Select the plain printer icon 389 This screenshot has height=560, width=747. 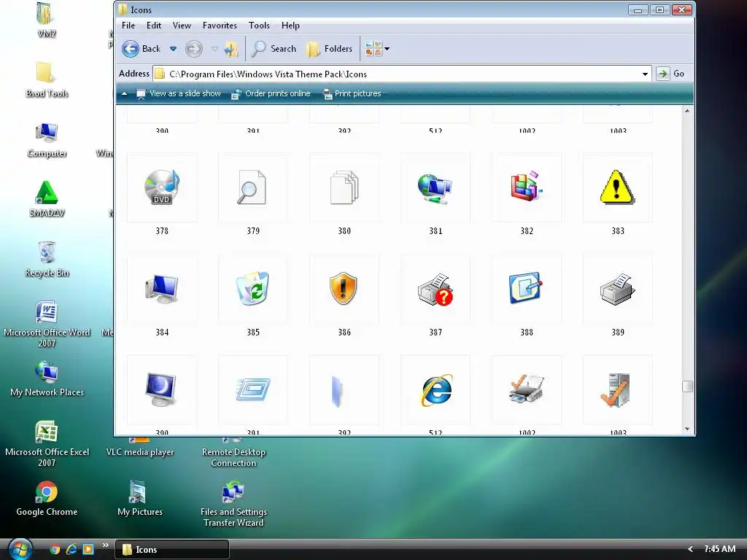point(617,289)
